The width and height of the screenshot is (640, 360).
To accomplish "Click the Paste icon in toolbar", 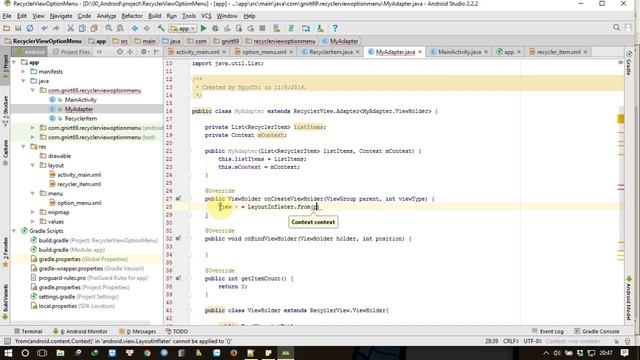I will 94,28.
